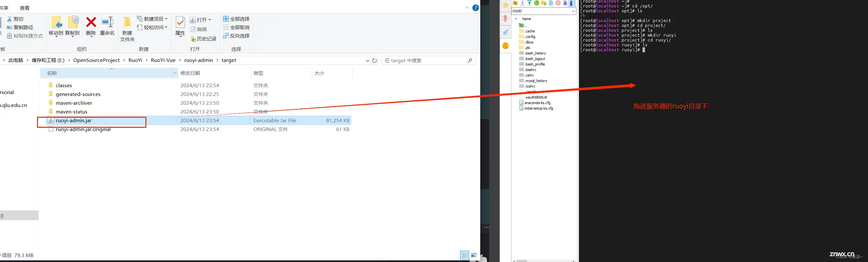Click the red Delete (删除) X icon
Viewport: 868px width, 262px height.
[x=91, y=22]
